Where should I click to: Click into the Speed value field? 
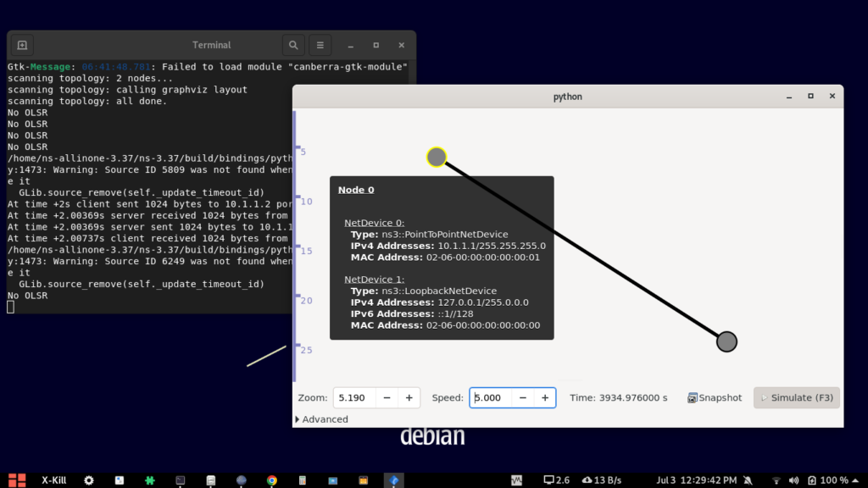491,397
